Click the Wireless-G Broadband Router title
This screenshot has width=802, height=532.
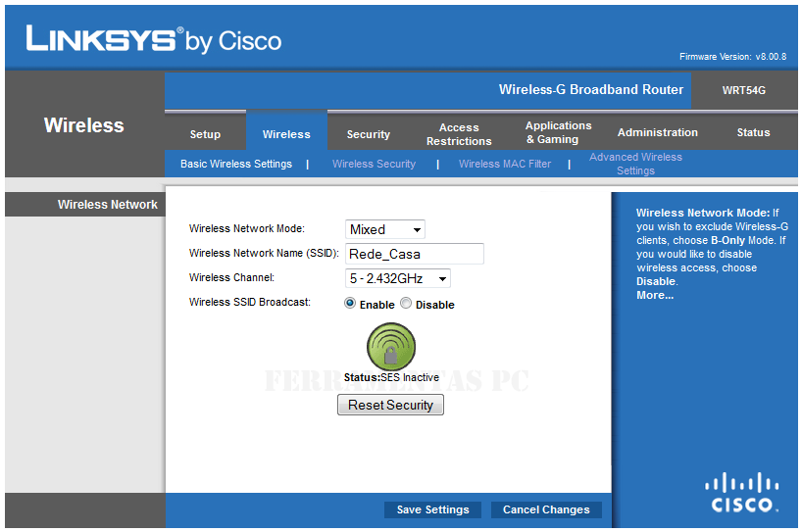[x=591, y=89]
